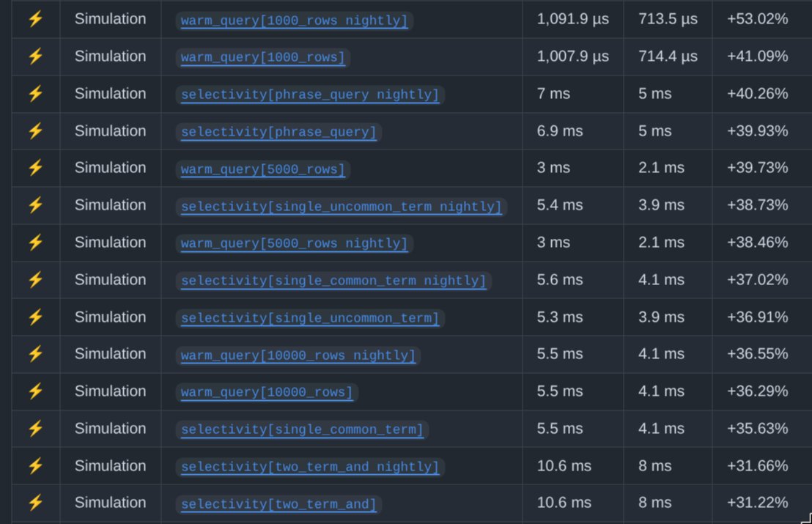
Task: Select the +38.46% change value
Action: pos(758,243)
